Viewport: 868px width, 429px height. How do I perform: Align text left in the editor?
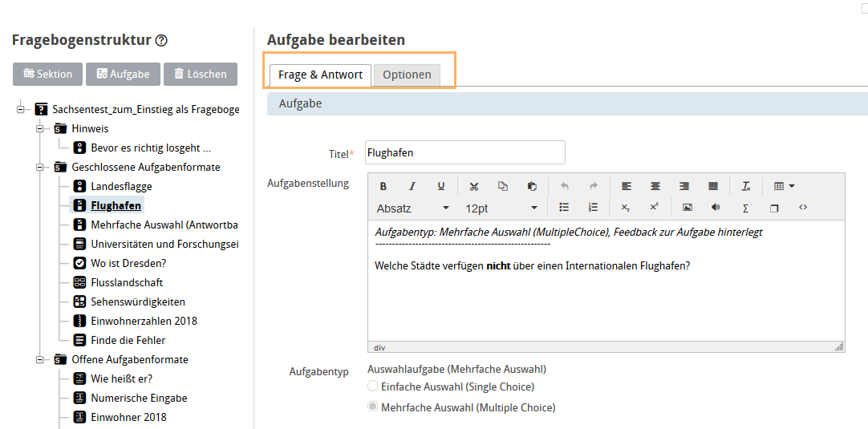click(x=626, y=187)
